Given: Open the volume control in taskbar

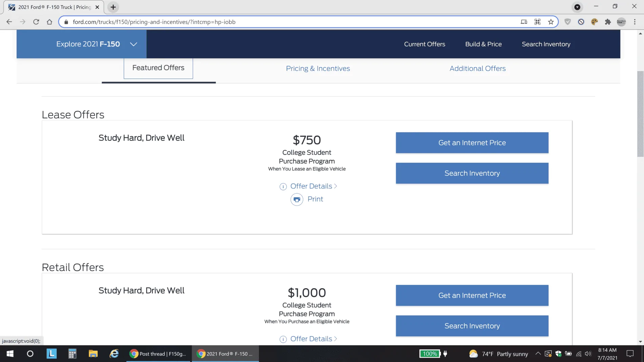Looking at the screenshot, I should (587, 354).
